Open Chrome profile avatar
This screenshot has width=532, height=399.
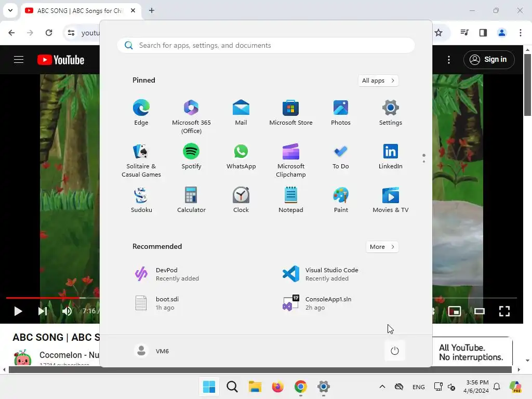[502, 33]
